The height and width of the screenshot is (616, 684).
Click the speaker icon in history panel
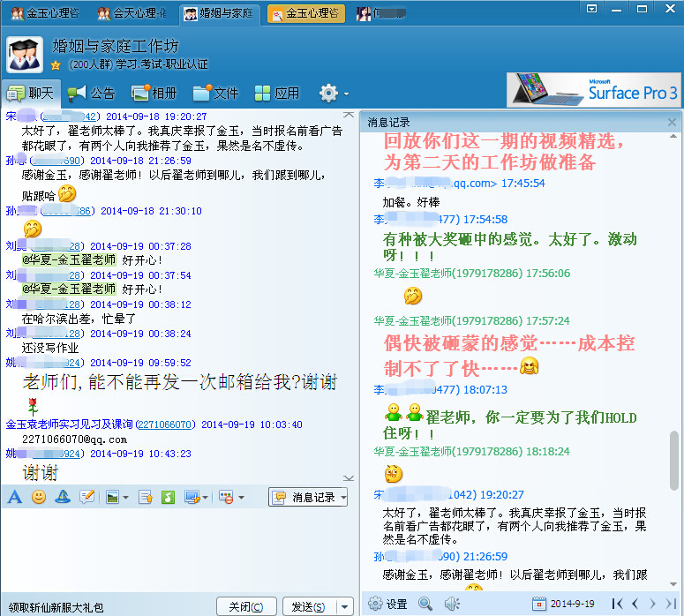click(x=452, y=604)
